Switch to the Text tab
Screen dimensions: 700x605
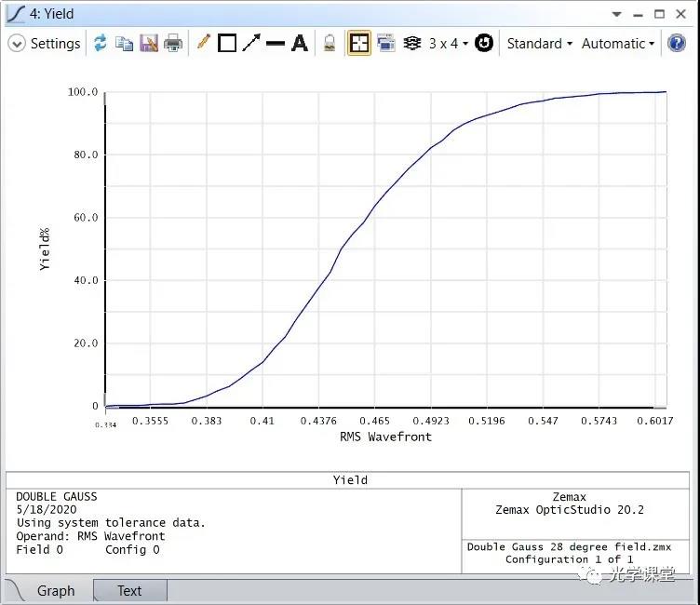click(x=129, y=590)
